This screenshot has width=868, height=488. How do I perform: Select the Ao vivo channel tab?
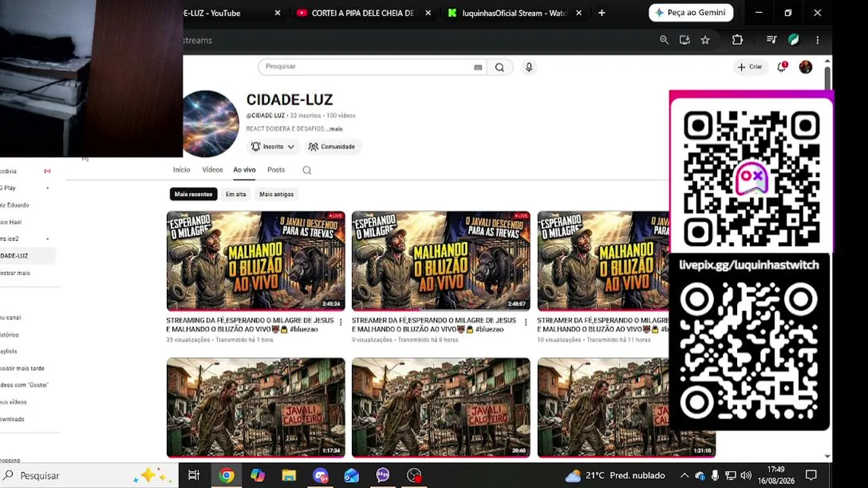[x=245, y=170]
